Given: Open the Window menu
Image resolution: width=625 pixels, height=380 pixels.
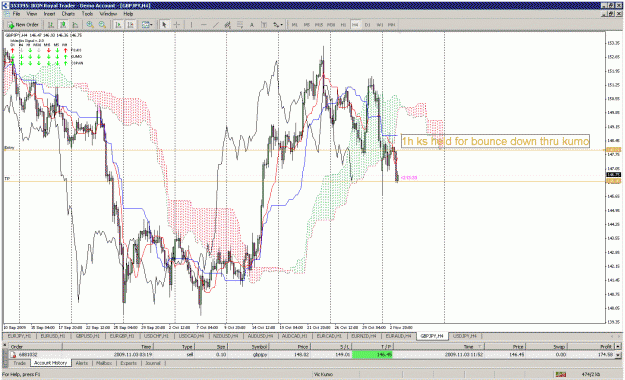Looking at the screenshot, I should point(108,14).
